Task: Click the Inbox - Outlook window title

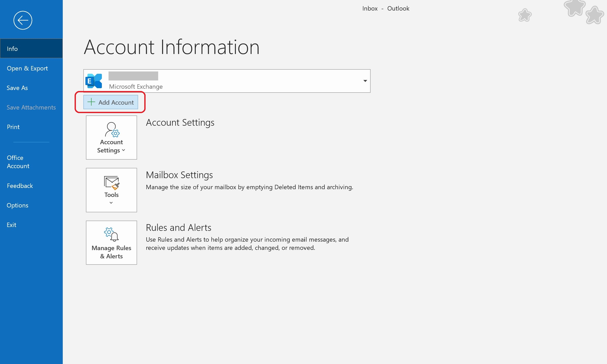Action: (386, 8)
